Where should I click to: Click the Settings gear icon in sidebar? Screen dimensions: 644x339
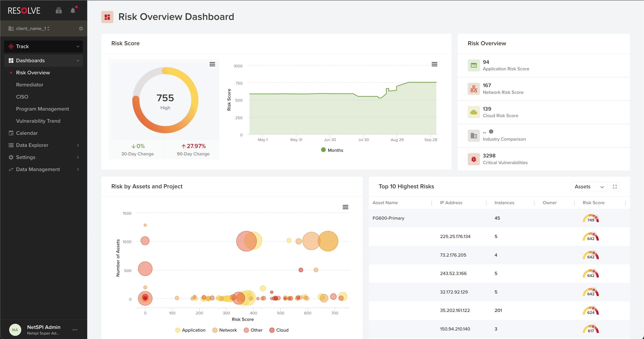coord(11,157)
